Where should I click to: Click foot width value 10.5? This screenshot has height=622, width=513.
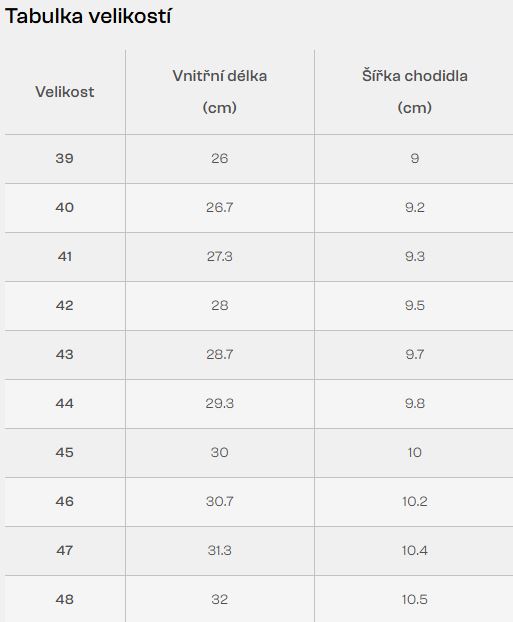pyautogui.click(x=415, y=599)
